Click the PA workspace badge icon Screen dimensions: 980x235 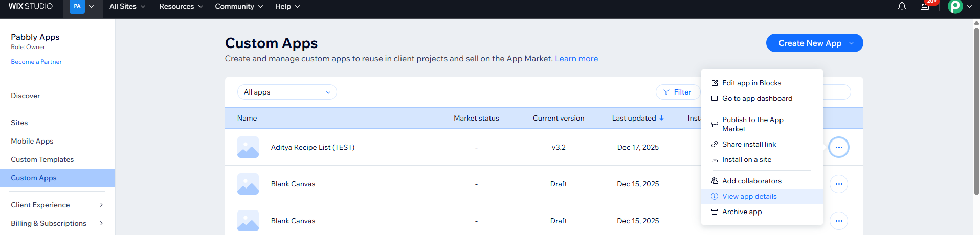tap(77, 6)
